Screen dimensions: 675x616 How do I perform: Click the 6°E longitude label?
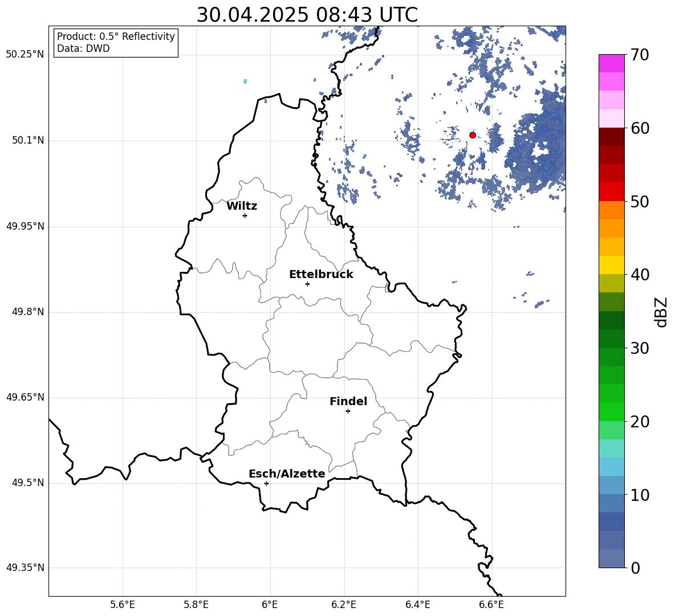pyautogui.click(x=270, y=605)
